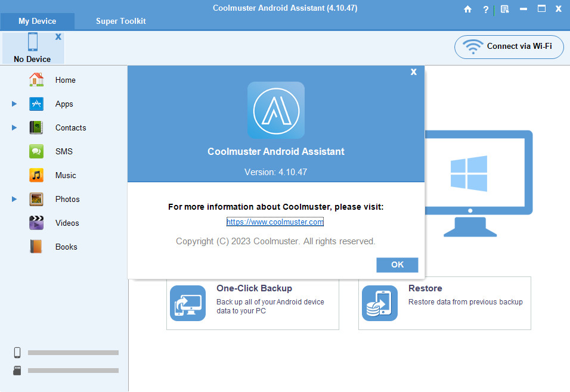Maximize the Coolmuster window

[x=541, y=9]
